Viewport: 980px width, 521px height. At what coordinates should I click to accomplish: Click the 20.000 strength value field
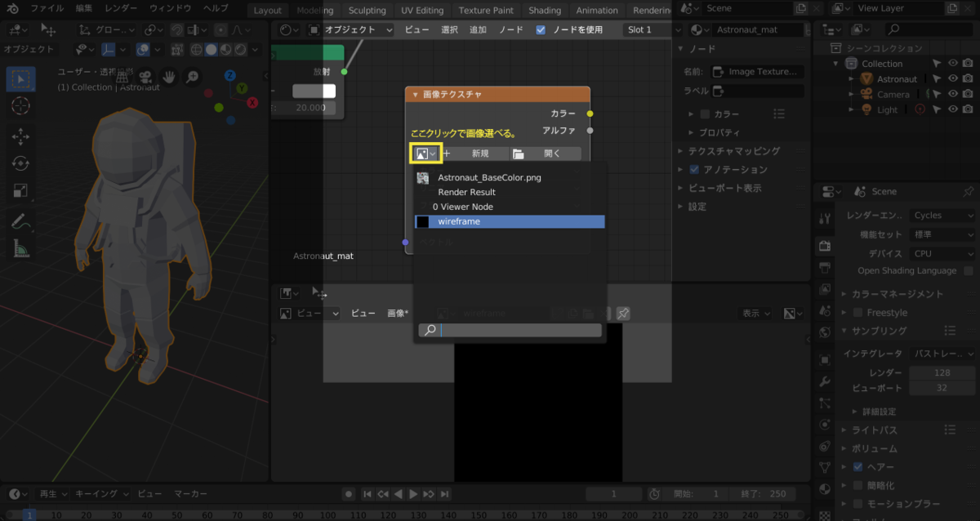coord(304,108)
